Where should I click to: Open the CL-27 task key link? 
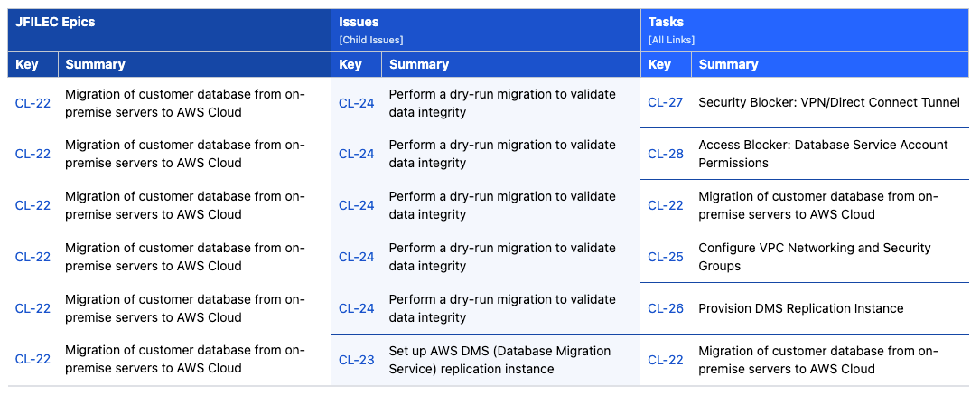pyautogui.click(x=665, y=102)
